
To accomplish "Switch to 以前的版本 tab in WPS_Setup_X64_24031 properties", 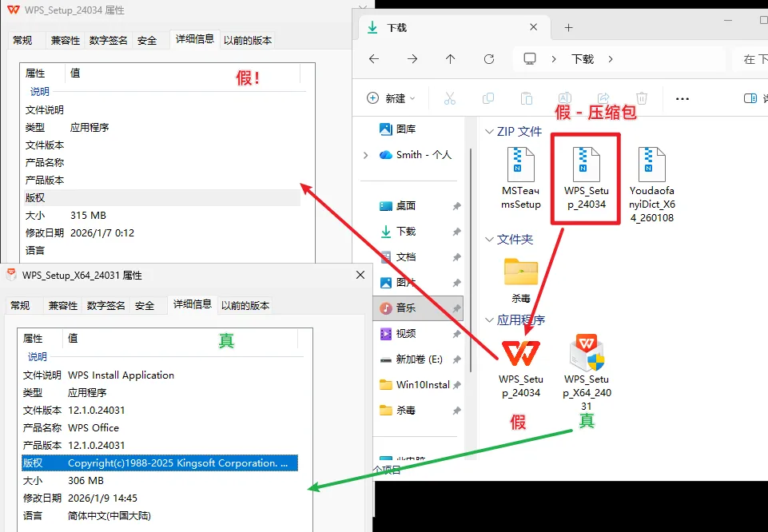I will [x=245, y=305].
